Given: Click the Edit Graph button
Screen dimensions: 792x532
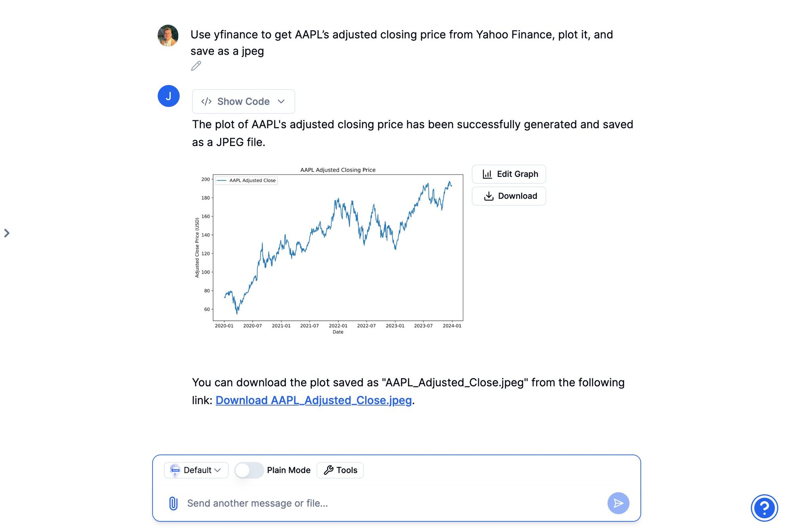Looking at the screenshot, I should tap(509, 174).
